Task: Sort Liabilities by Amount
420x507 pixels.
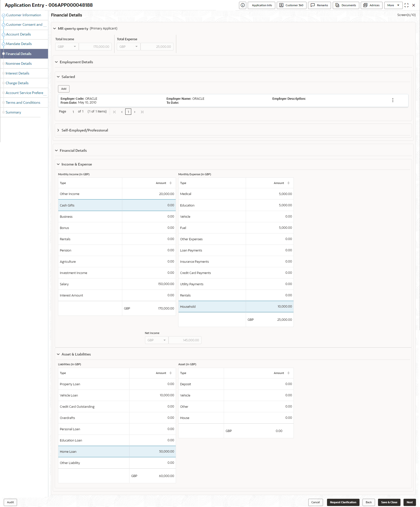Action: click(x=170, y=373)
